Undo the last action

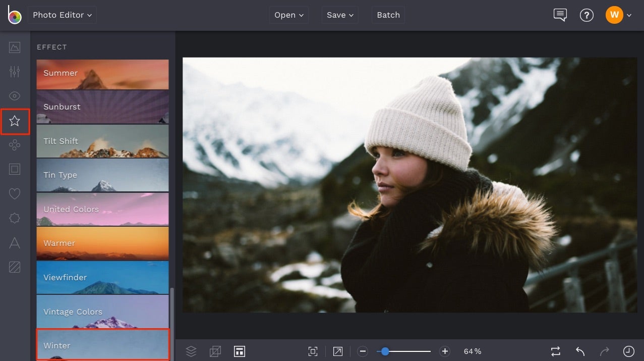579,351
